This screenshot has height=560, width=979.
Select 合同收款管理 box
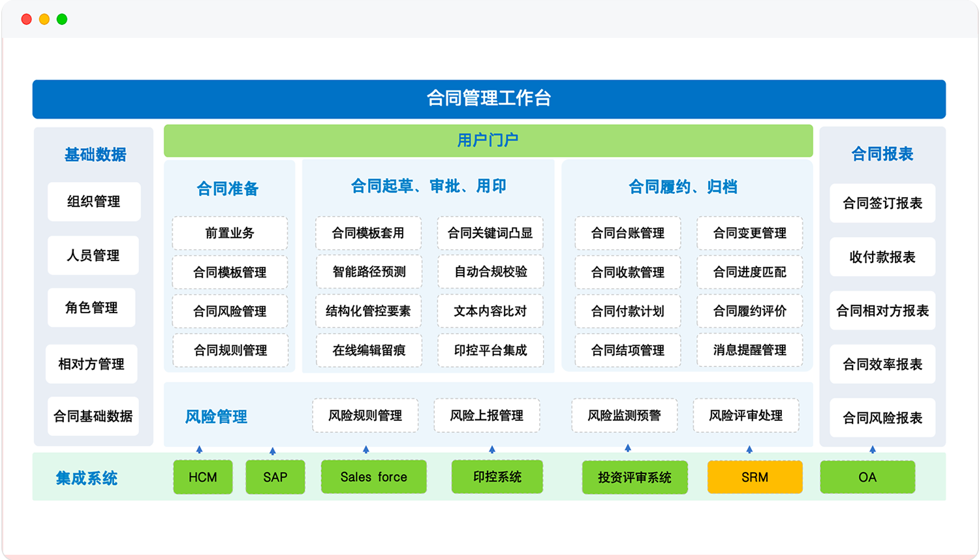[628, 272]
